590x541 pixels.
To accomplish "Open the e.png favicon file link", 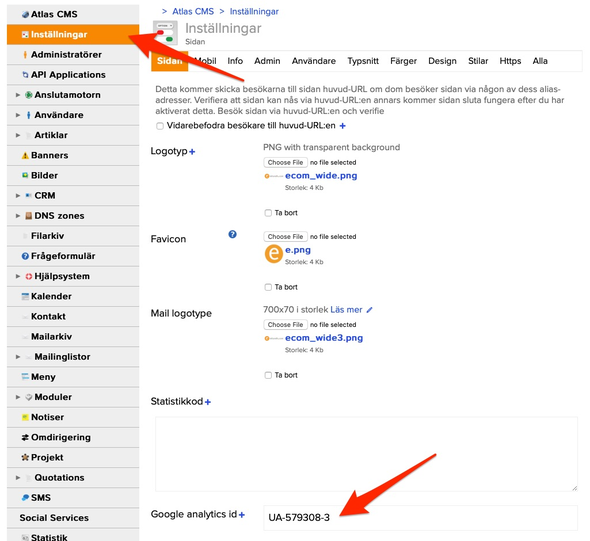I will pyautogui.click(x=298, y=250).
